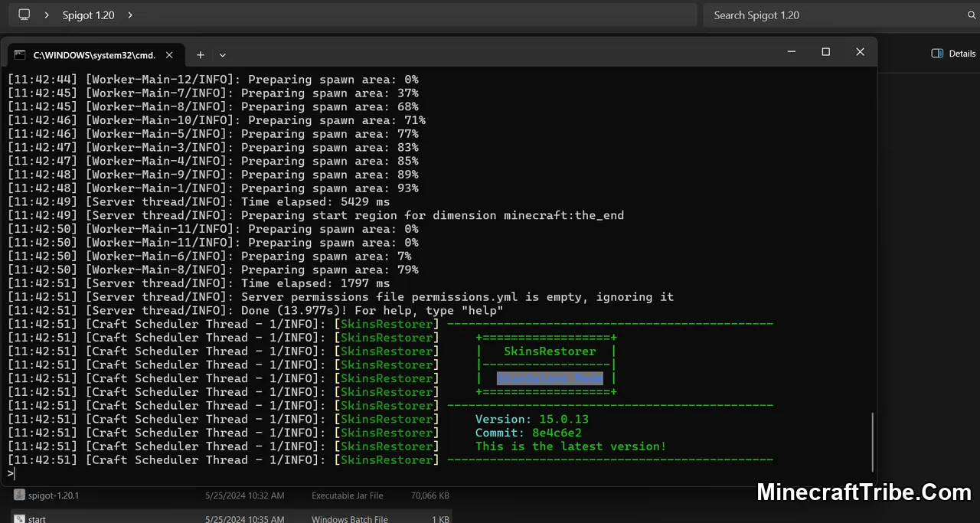Open a new terminal tab with plus button
The width and height of the screenshot is (980, 523).
201,55
